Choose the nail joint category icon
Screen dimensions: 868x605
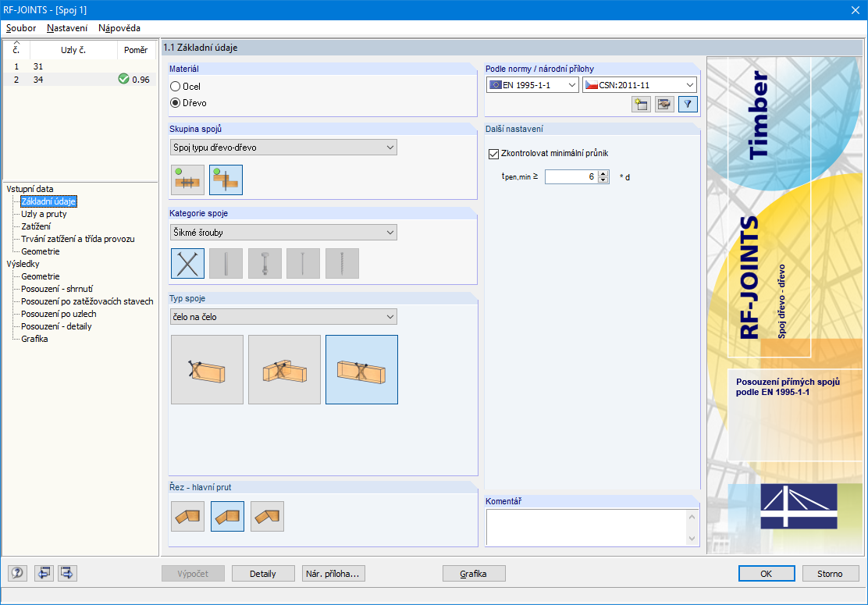point(303,264)
